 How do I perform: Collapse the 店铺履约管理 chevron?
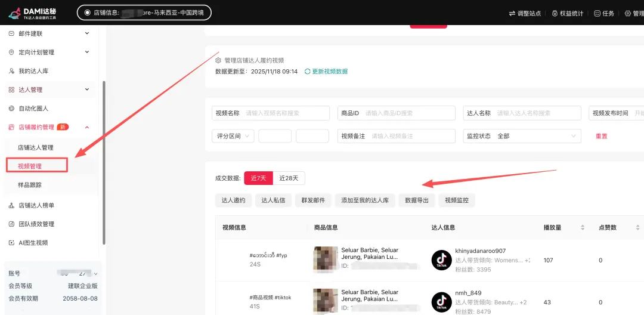pos(86,127)
